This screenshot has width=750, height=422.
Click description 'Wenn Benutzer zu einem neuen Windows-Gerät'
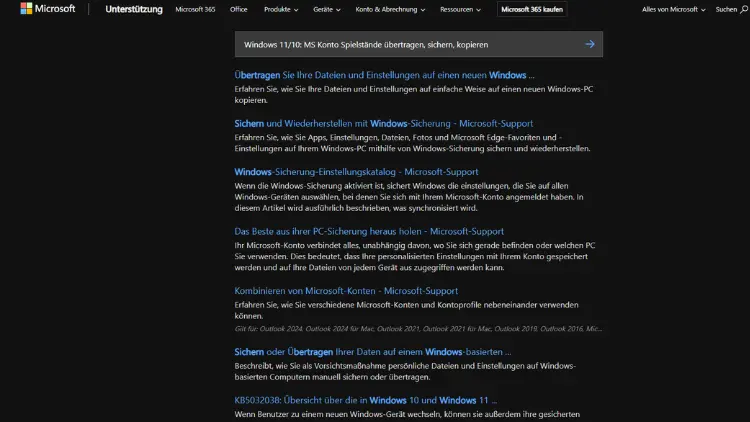pos(407,414)
